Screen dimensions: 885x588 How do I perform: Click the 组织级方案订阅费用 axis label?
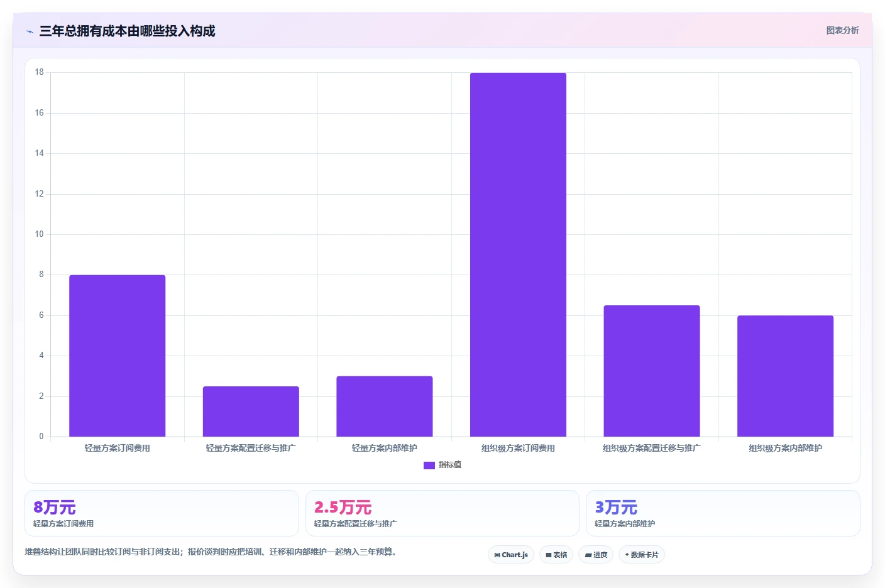tap(518, 448)
